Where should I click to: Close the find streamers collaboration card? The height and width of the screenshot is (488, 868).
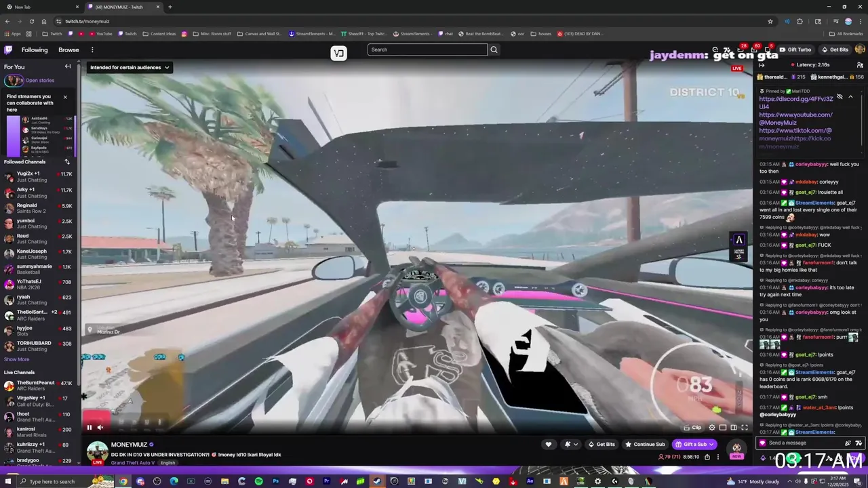click(x=65, y=97)
